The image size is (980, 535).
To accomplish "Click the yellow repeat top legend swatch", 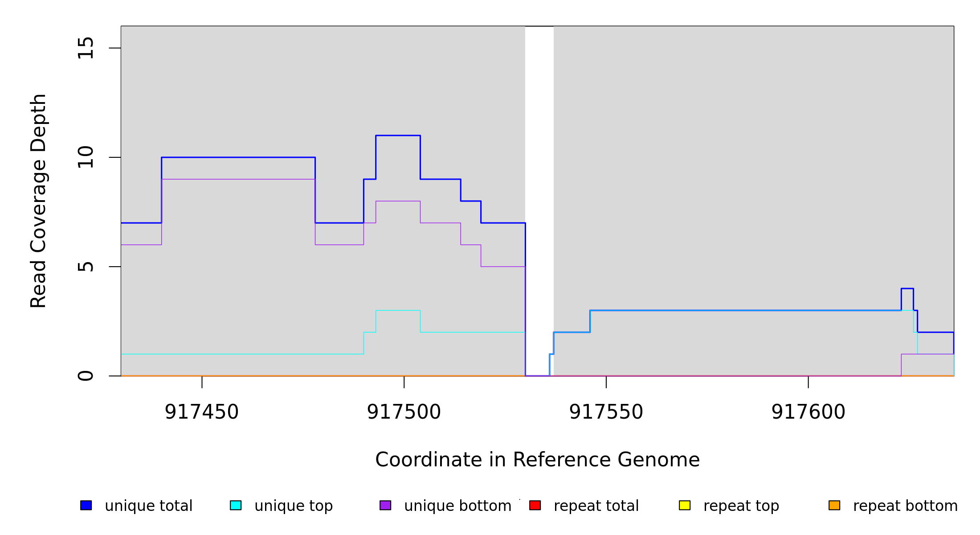I will pyautogui.click(x=685, y=505).
